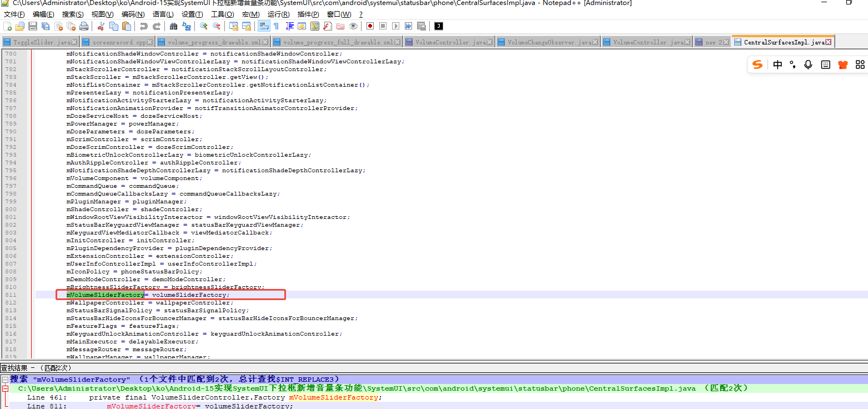
Task: Toggle indent guide display
Action: (289, 26)
